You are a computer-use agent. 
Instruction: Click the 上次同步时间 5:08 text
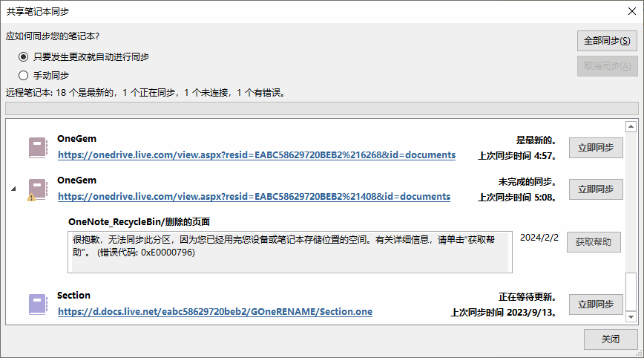click(x=516, y=198)
